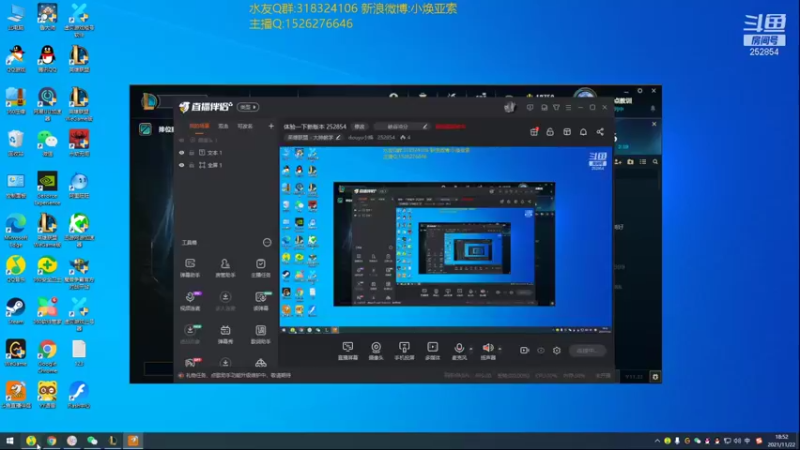Add a new scene with the plus button
This screenshot has width=800, height=450.
pyautogui.click(x=271, y=126)
